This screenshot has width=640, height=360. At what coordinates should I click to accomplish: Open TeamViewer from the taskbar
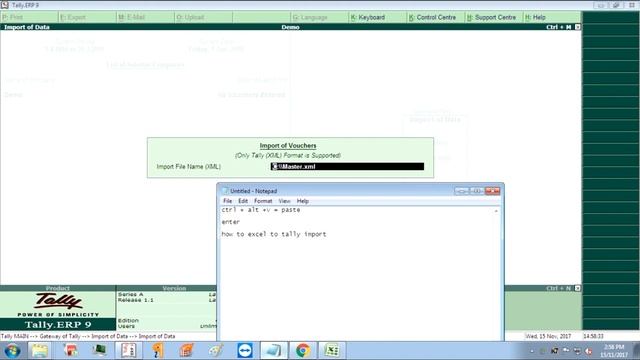tap(244, 351)
